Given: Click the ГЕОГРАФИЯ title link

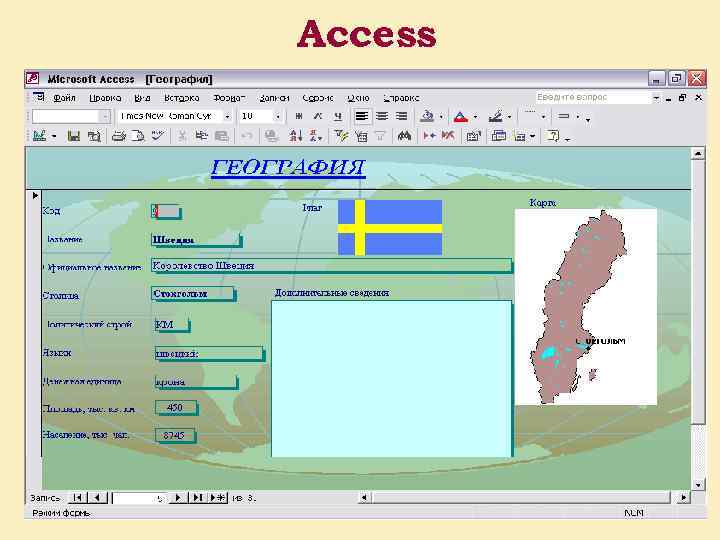Looking at the screenshot, I should click(x=288, y=167).
